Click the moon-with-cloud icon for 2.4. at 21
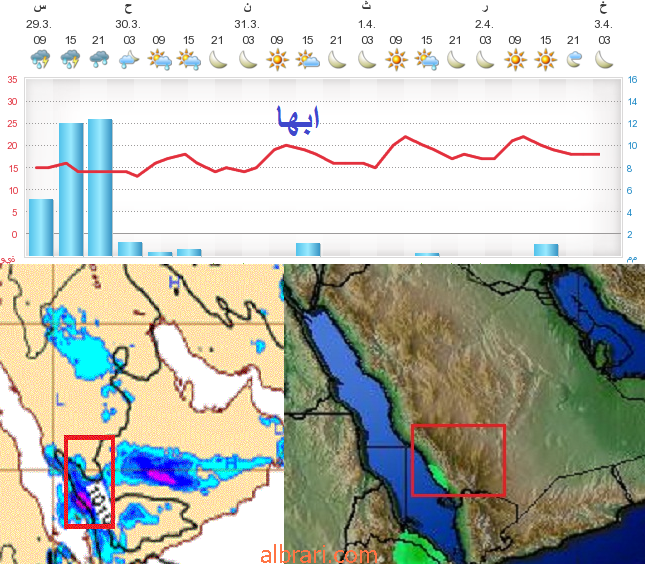645x564 pixels. click(x=574, y=60)
